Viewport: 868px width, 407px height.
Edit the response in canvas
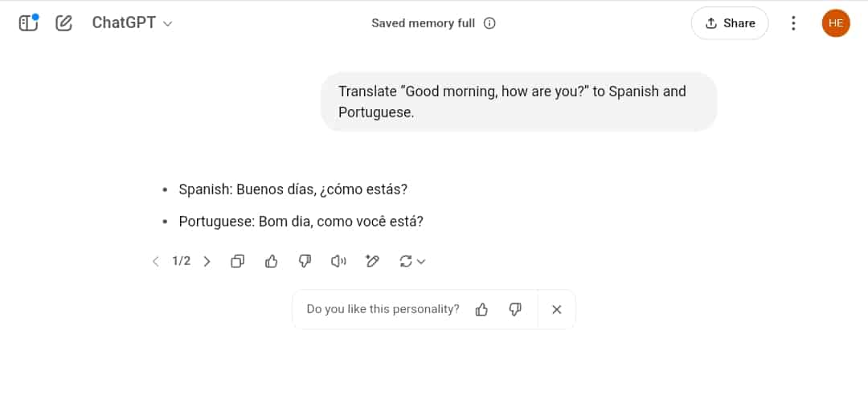[373, 262]
